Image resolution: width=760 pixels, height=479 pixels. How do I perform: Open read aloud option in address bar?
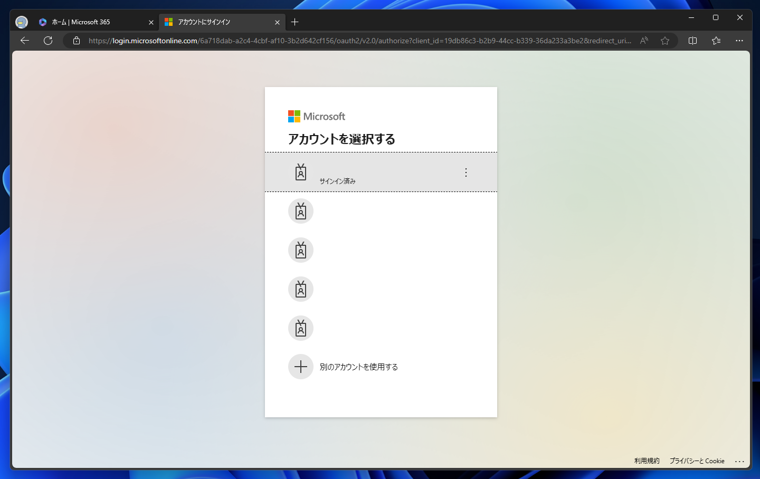coord(644,41)
